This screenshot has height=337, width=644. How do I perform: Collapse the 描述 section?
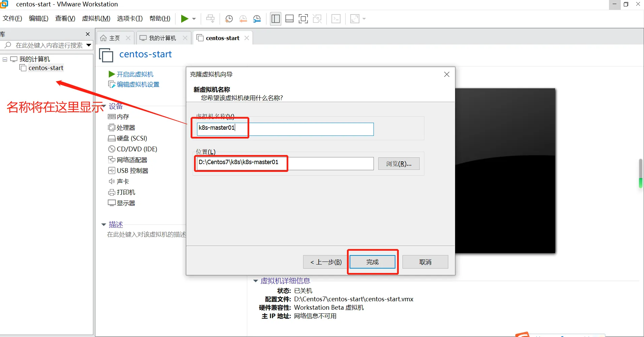(x=104, y=224)
